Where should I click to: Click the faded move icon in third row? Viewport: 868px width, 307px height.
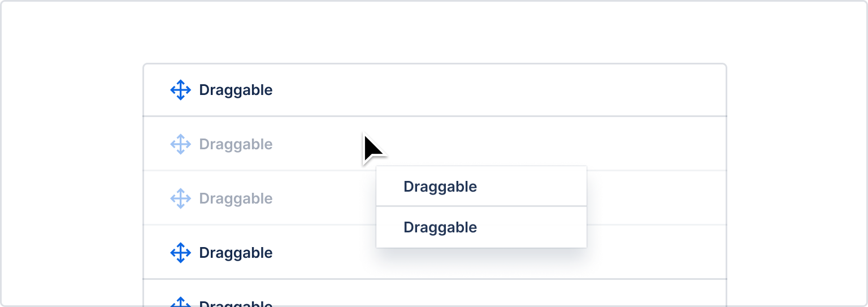pos(180,198)
